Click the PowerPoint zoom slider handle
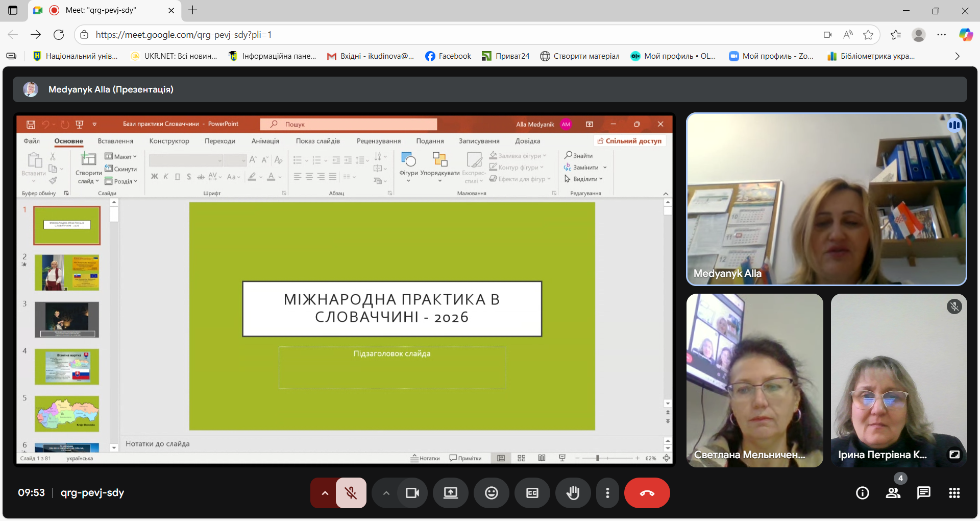Viewport: 980px width, 521px height. (597, 458)
